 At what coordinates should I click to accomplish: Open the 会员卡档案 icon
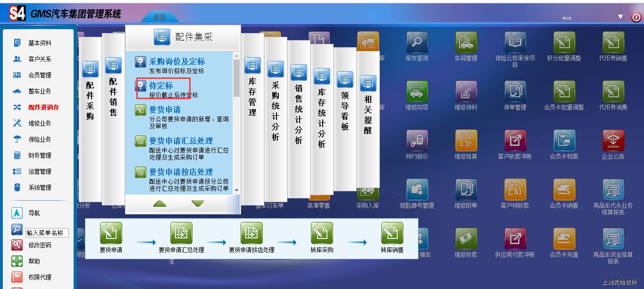(564, 141)
